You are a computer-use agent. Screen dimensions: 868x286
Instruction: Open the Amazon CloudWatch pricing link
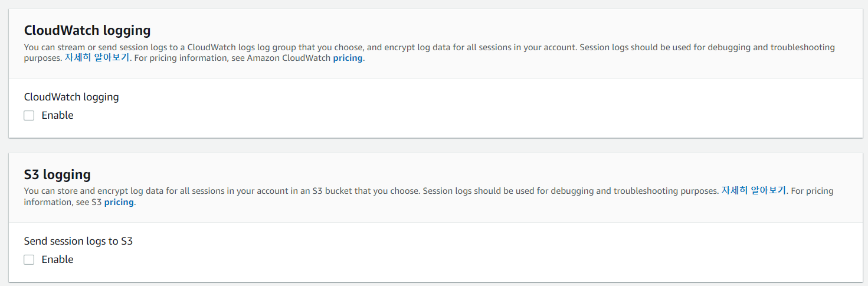[348, 58]
